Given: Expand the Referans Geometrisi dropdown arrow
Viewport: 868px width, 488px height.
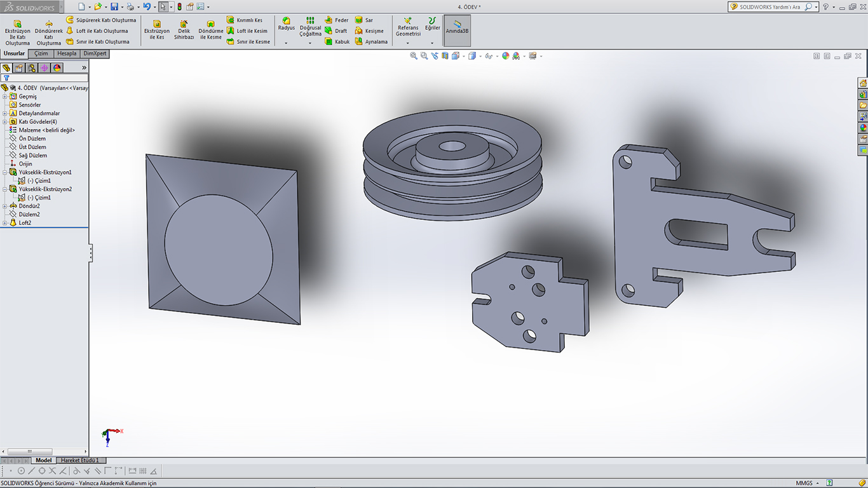Looking at the screenshot, I should tap(408, 43).
